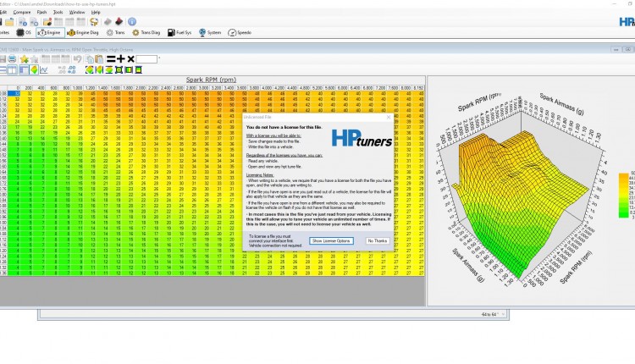Dismiss dialog with No Thanks button
Image resolution: width=635 pixels, height=364 pixels.
point(377,241)
